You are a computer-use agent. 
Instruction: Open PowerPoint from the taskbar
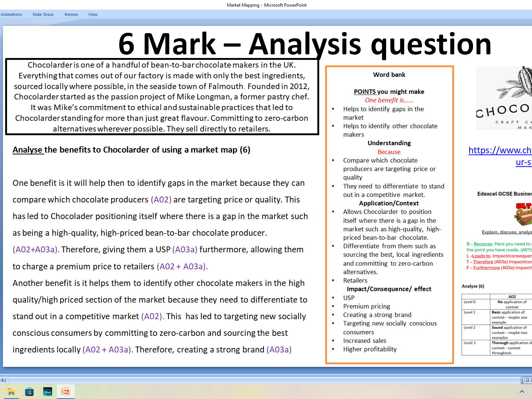pos(65,392)
